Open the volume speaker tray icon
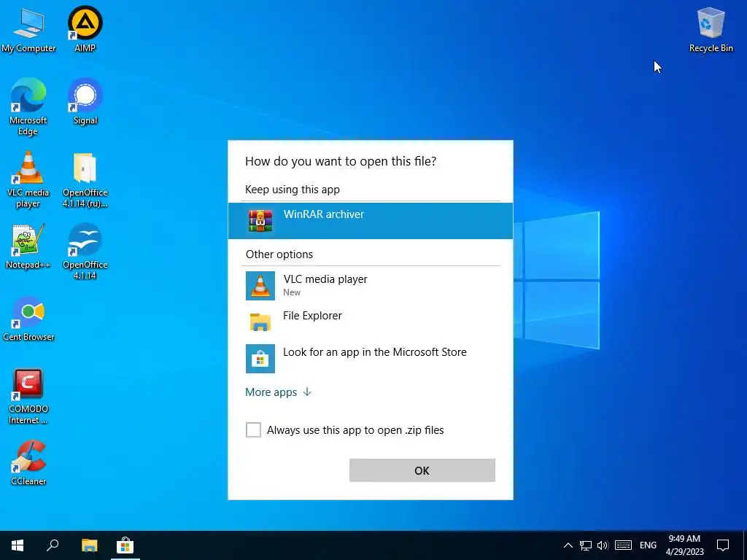The image size is (747, 560). [603, 545]
